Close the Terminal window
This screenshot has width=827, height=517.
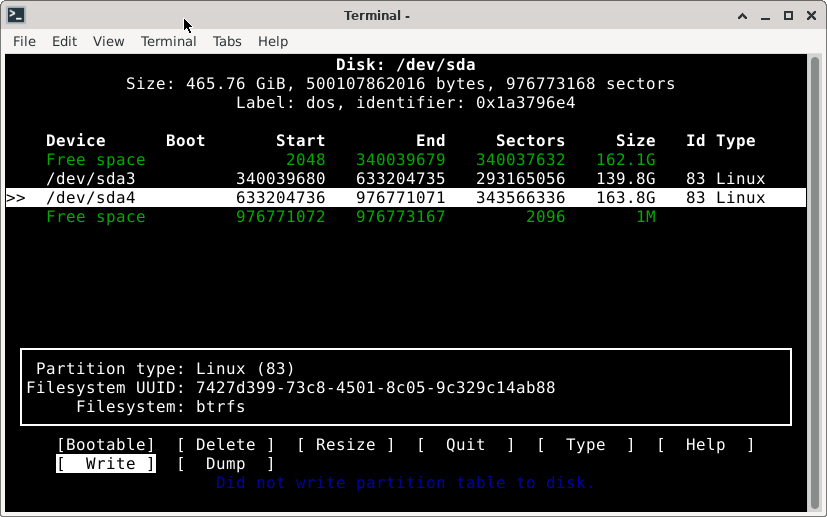[x=811, y=15]
